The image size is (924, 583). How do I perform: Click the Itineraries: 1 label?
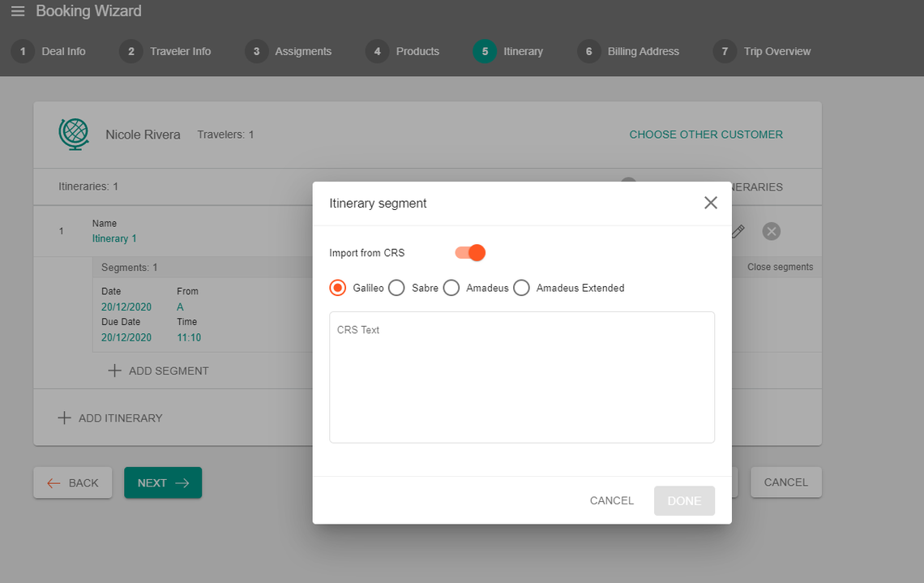pos(88,186)
